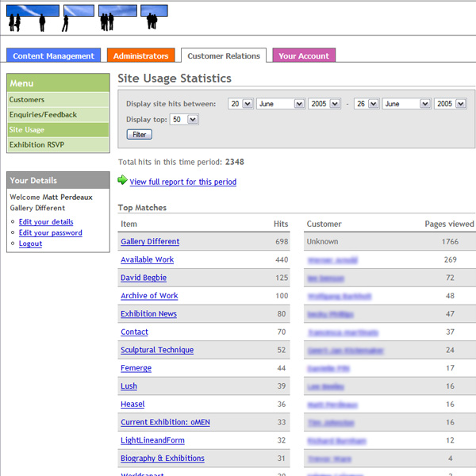476x476 pixels.
Task: Open the David Begbie link
Action: click(144, 278)
